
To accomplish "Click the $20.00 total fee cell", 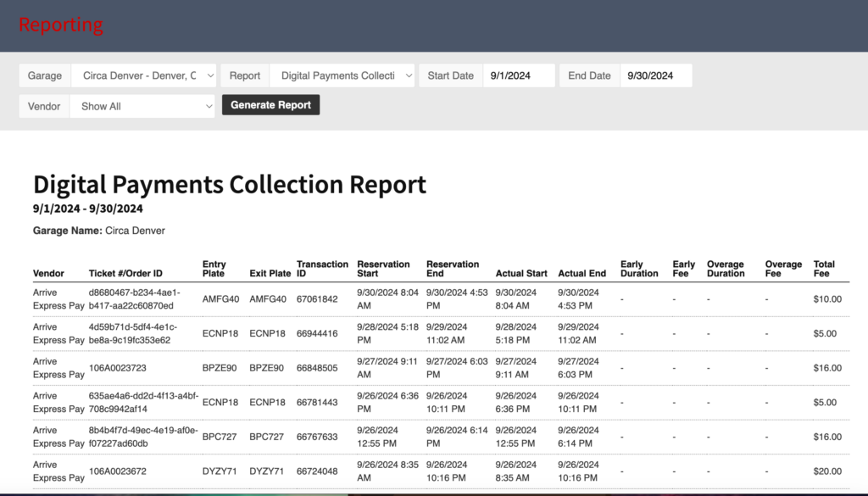I will pos(827,471).
